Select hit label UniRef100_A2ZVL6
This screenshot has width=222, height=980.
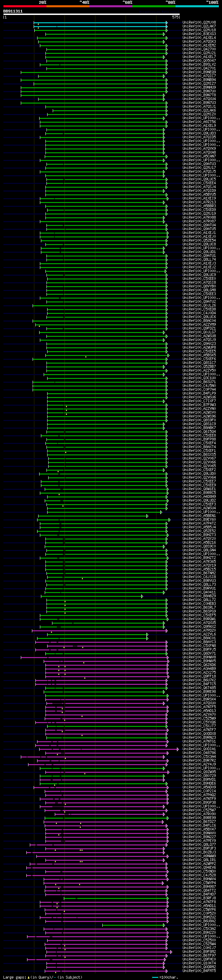coord(199,634)
